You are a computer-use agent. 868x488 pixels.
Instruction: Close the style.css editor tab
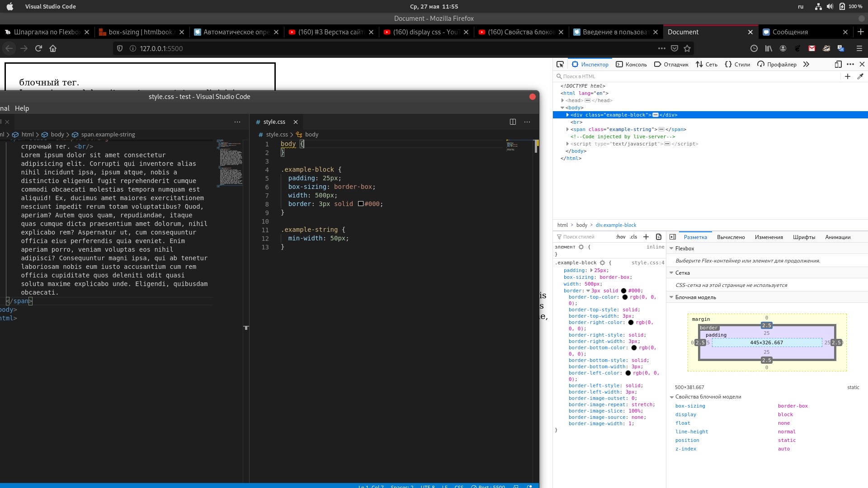296,122
